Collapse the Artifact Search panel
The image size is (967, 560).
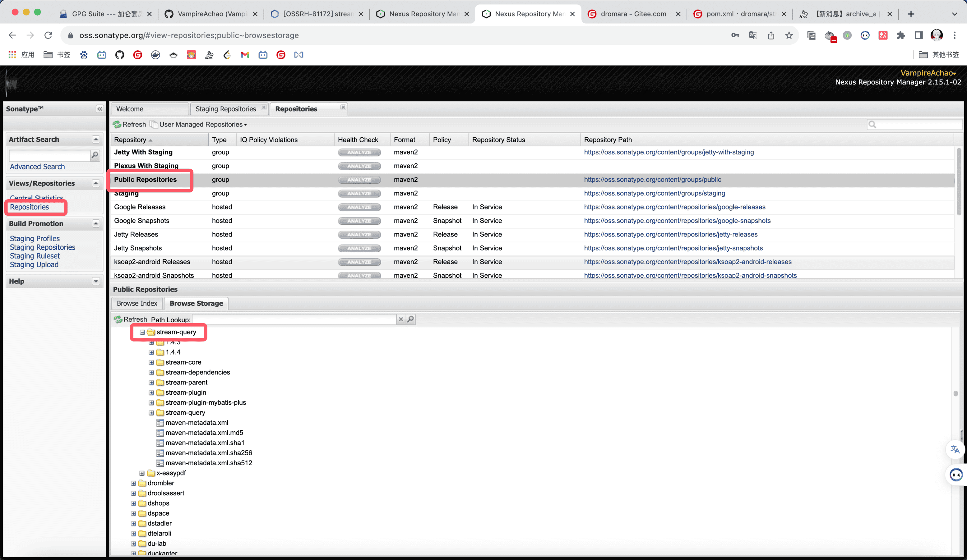click(96, 139)
